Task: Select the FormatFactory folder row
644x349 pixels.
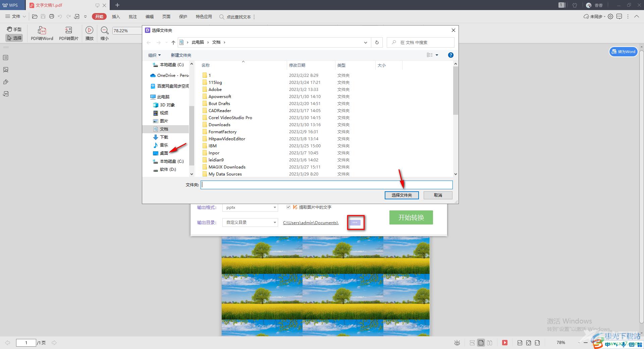Action: (x=222, y=132)
